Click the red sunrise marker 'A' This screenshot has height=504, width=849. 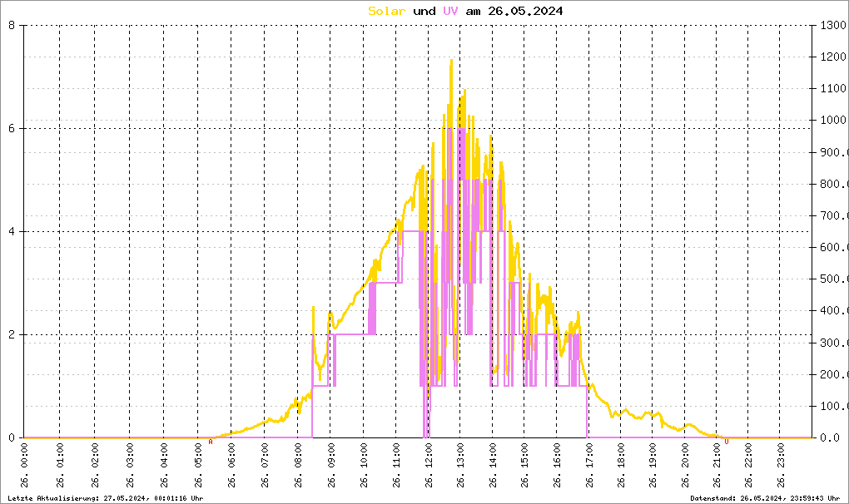pyautogui.click(x=211, y=442)
